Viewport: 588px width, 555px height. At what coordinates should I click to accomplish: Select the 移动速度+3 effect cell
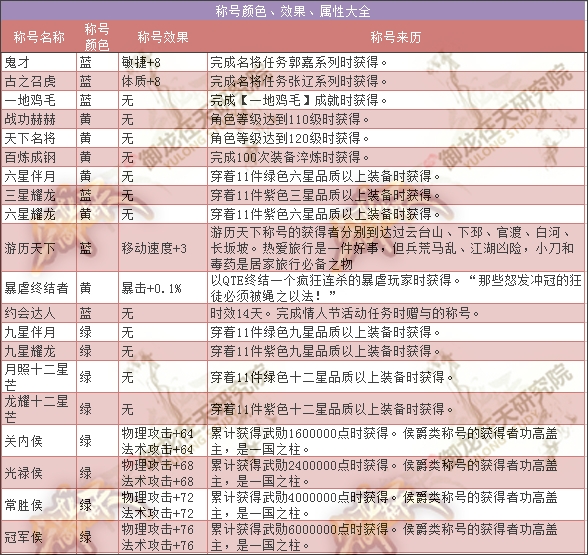click(x=163, y=248)
